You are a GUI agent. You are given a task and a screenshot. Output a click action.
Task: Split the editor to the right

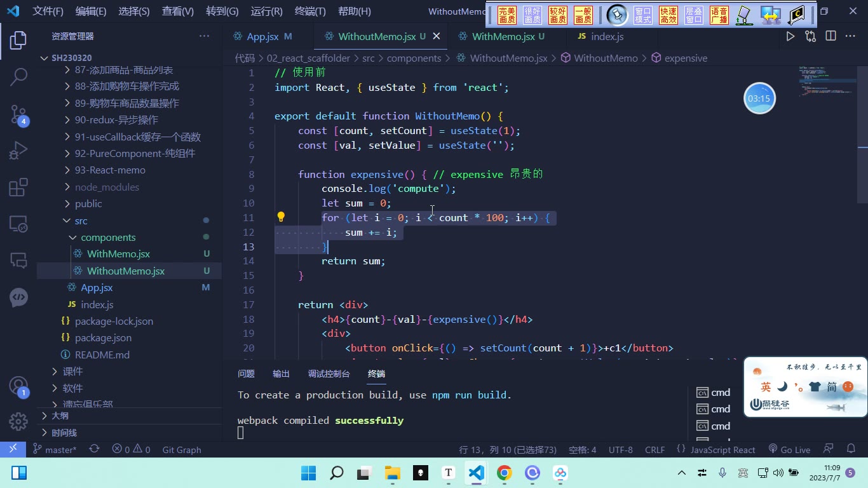[x=831, y=36]
